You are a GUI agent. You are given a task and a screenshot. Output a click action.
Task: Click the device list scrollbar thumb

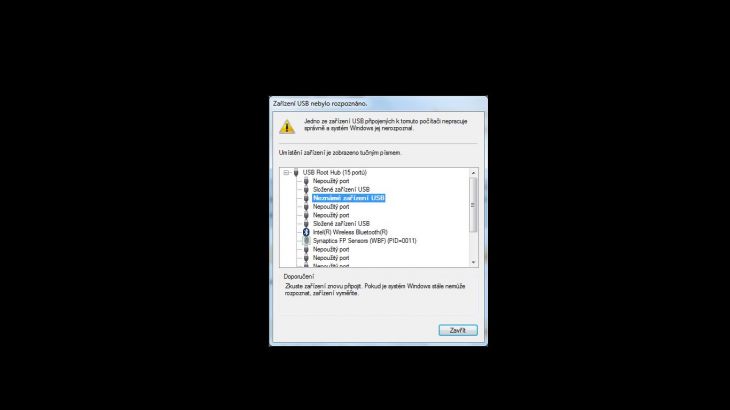coord(473,205)
